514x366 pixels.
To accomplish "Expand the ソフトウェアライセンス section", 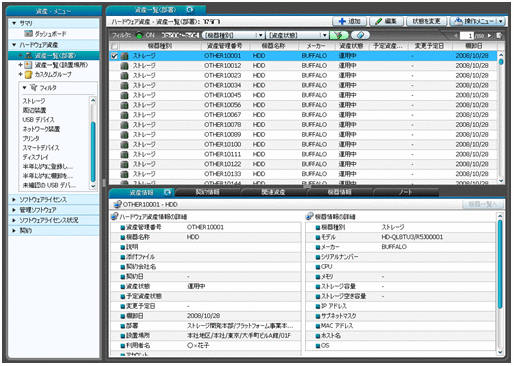I will coord(14,200).
